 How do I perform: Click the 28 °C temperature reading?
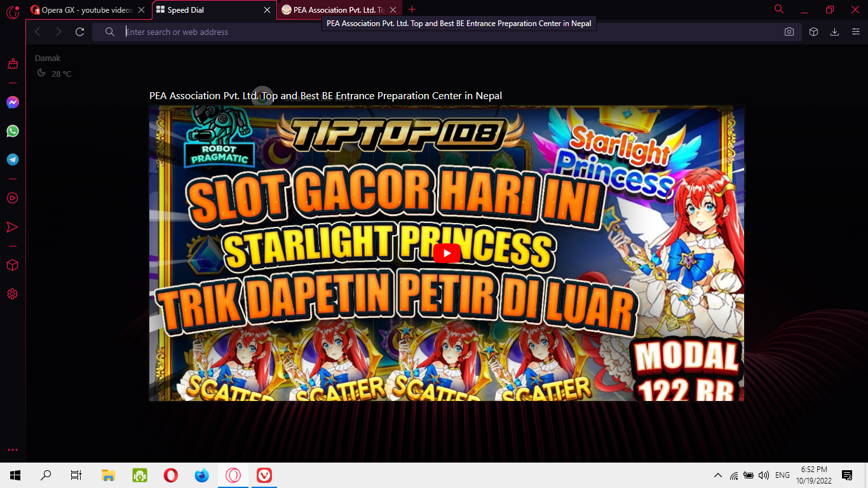click(61, 74)
